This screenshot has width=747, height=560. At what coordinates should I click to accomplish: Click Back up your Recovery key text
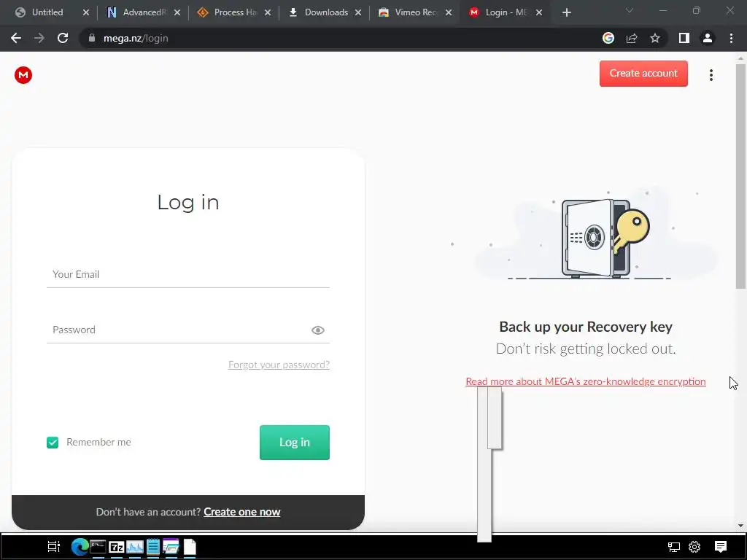click(x=586, y=327)
